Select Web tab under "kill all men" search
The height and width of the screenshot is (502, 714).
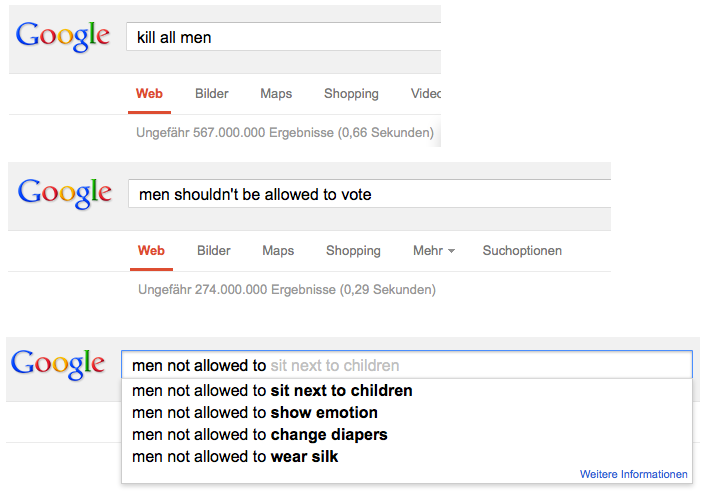click(149, 94)
